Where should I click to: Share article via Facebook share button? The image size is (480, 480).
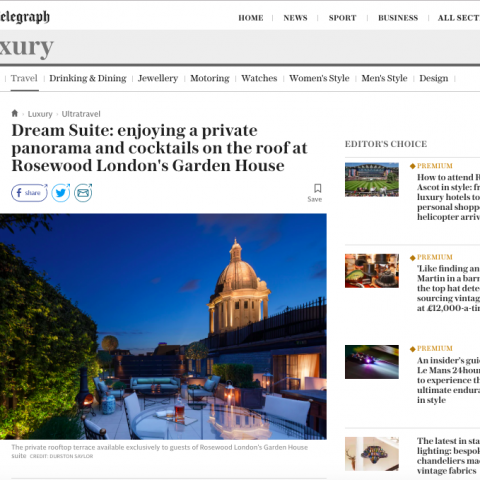(x=29, y=193)
